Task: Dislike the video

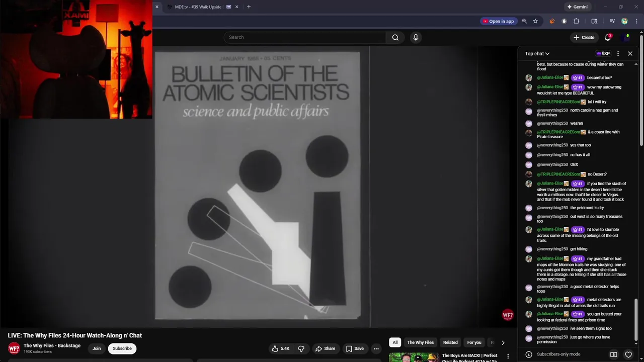Action: (301, 348)
